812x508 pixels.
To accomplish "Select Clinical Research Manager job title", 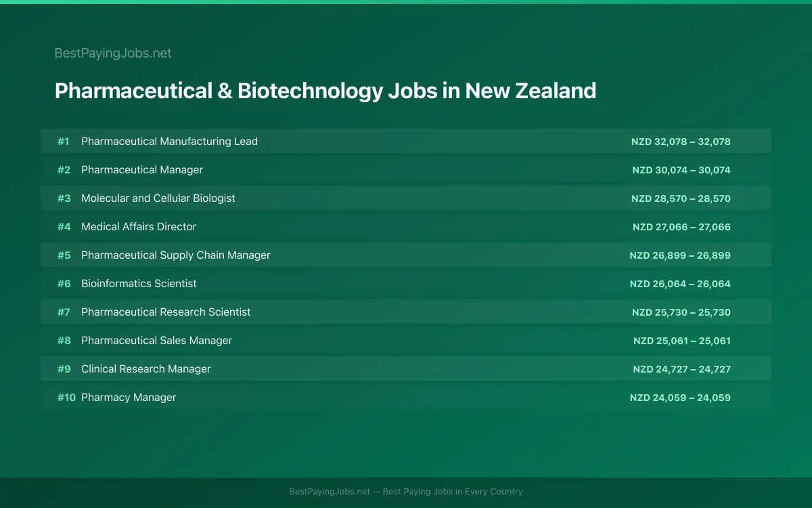I will point(146,369).
